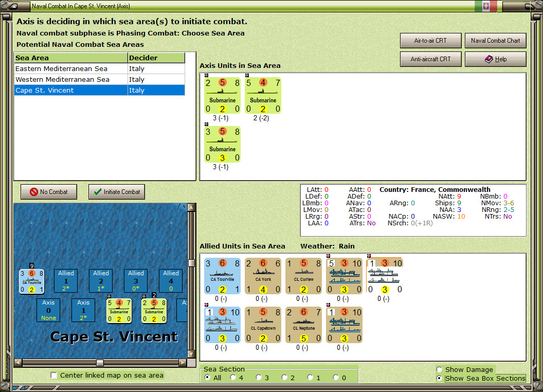The image size is (543, 392).
Task: Select Axis submarine counter 3-5-8
Action: [222, 145]
